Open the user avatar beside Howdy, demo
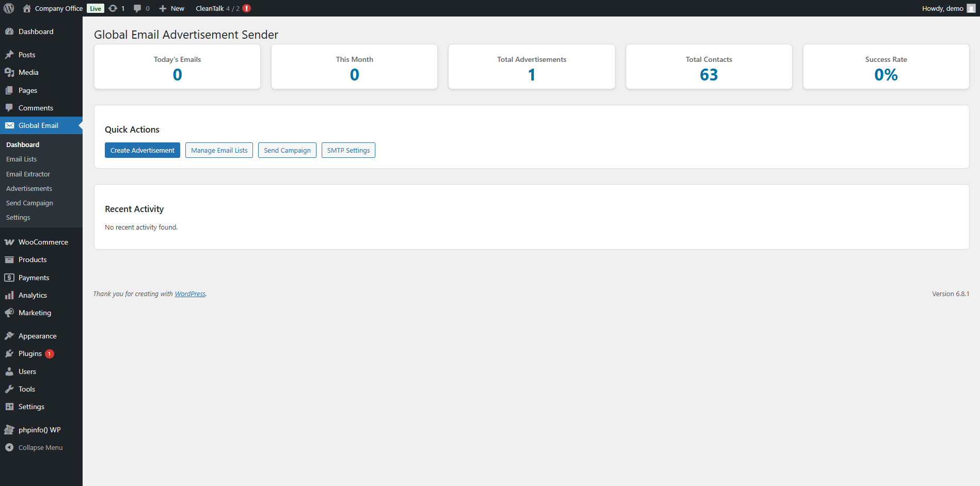 click(x=971, y=8)
